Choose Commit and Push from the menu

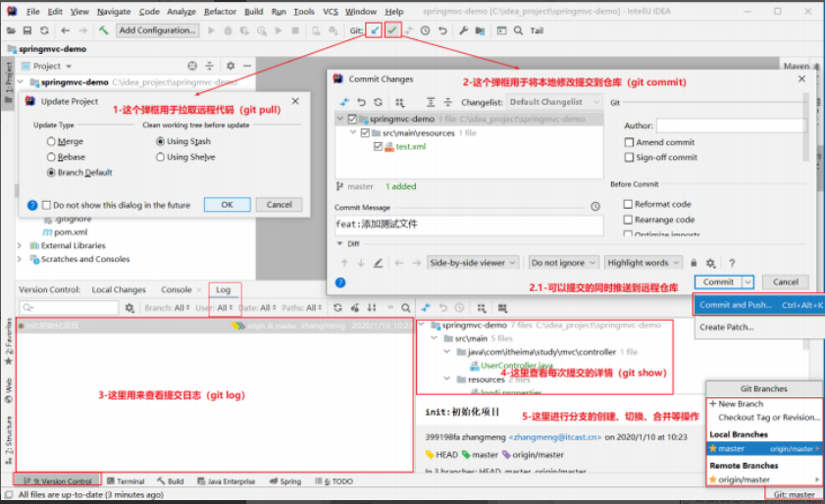736,305
